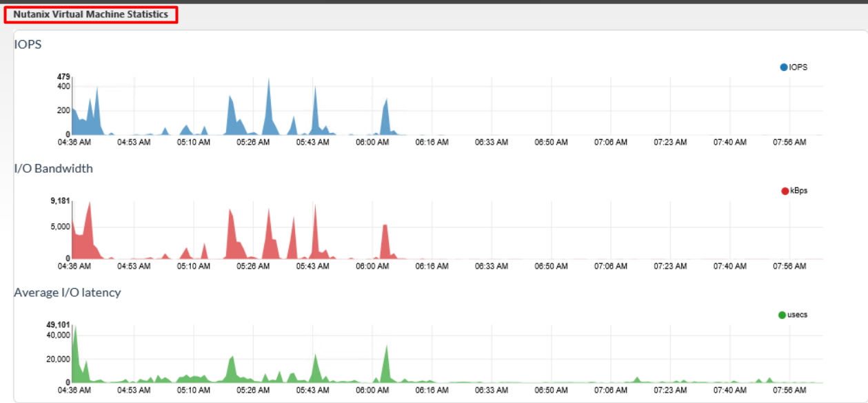The width and height of the screenshot is (868, 403).
Task: Toggle the usecs series legend label
Action: [797, 315]
